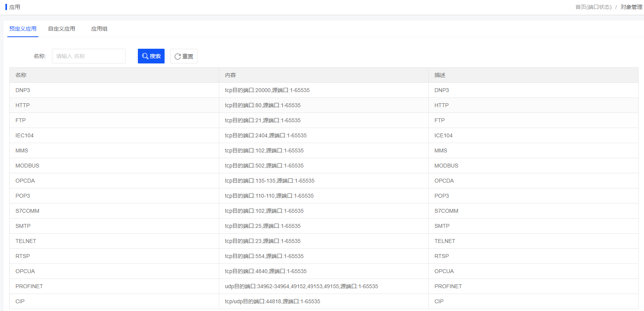Switch to the 自定义应用 tab
Viewport: 644px width, 311px height.
tap(62, 29)
